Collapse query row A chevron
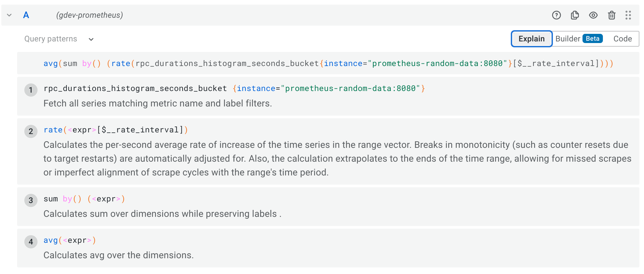The image size is (644, 274). (x=9, y=15)
